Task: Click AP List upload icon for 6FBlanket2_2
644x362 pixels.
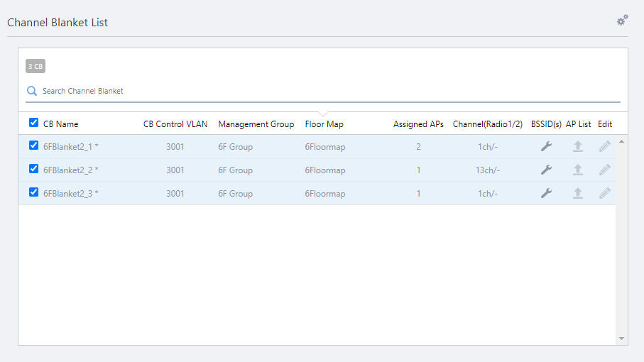Action: coord(578,170)
